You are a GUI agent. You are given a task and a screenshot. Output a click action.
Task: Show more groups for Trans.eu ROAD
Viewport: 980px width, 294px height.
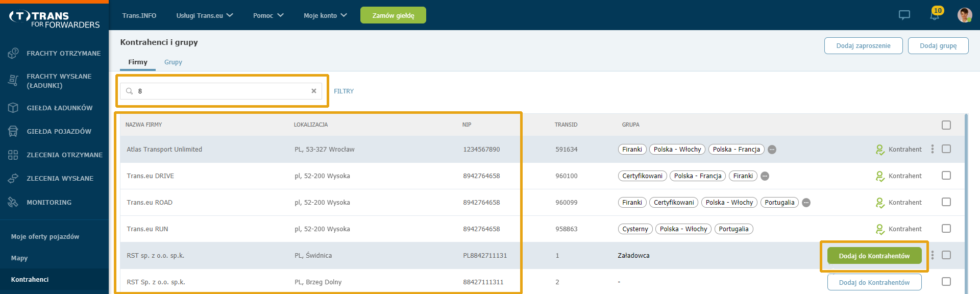[x=806, y=203]
